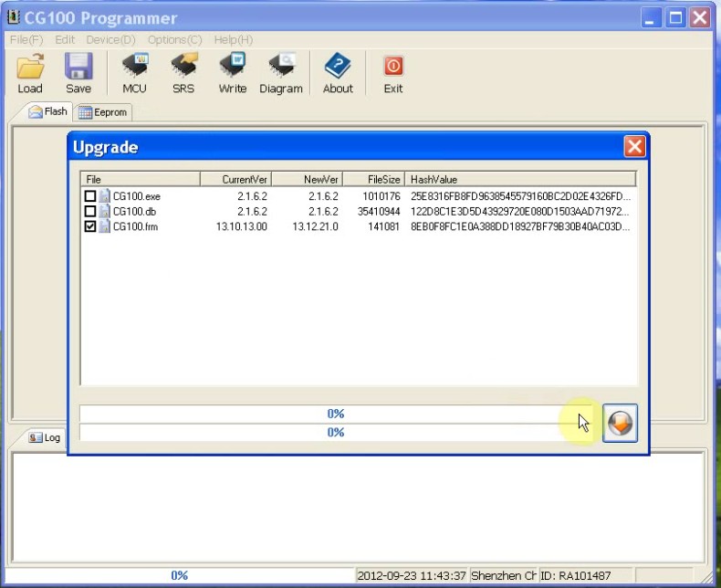Open the Diagram viewer icon
721x588 pixels.
(x=280, y=67)
